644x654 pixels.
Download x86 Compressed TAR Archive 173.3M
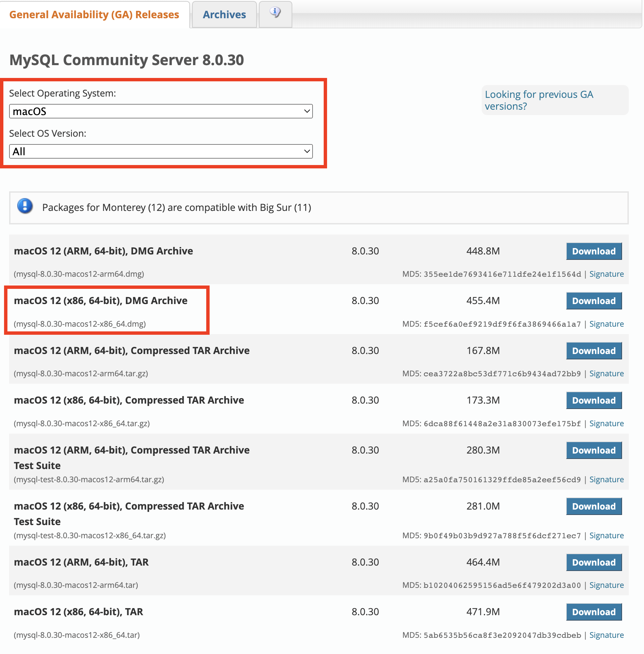pyautogui.click(x=594, y=401)
